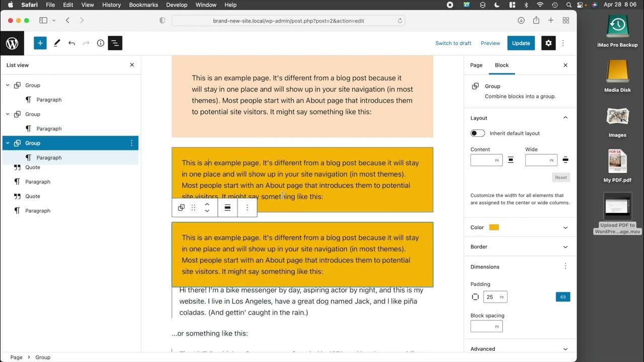This screenshot has height=362, width=644.
Task: Click Switch to draft
Action: [453, 43]
